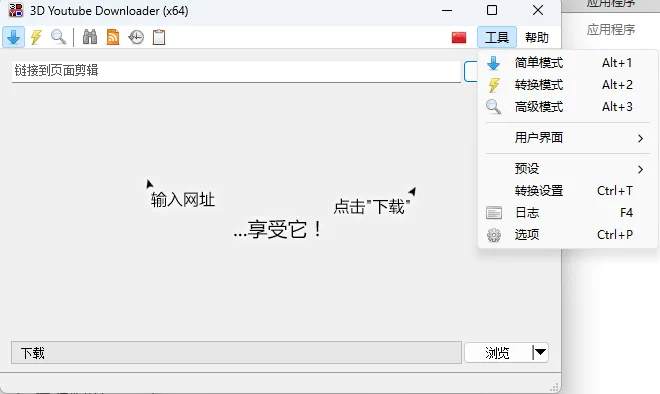Select the lightning bolt convert mode toolbar icon

36,37
